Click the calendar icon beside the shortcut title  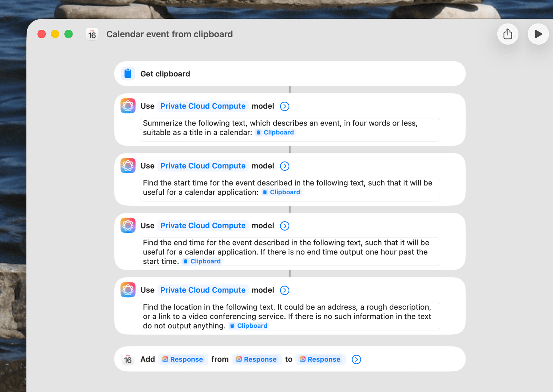coord(92,34)
